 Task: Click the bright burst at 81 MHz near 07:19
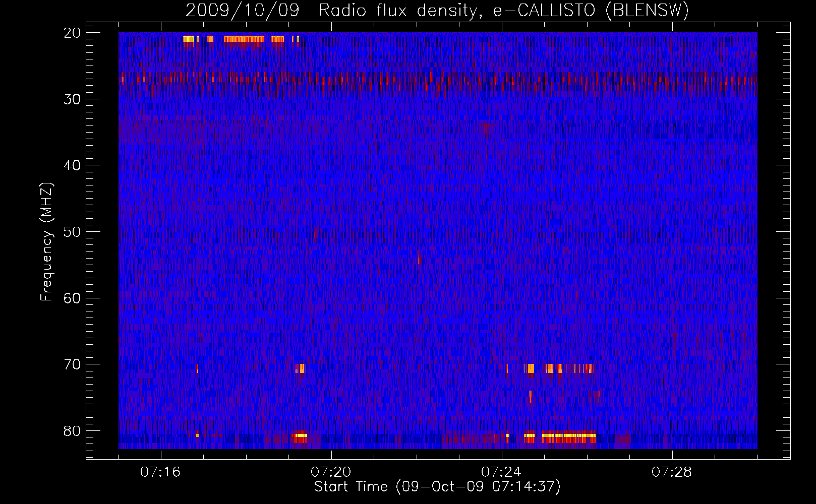click(x=300, y=436)
